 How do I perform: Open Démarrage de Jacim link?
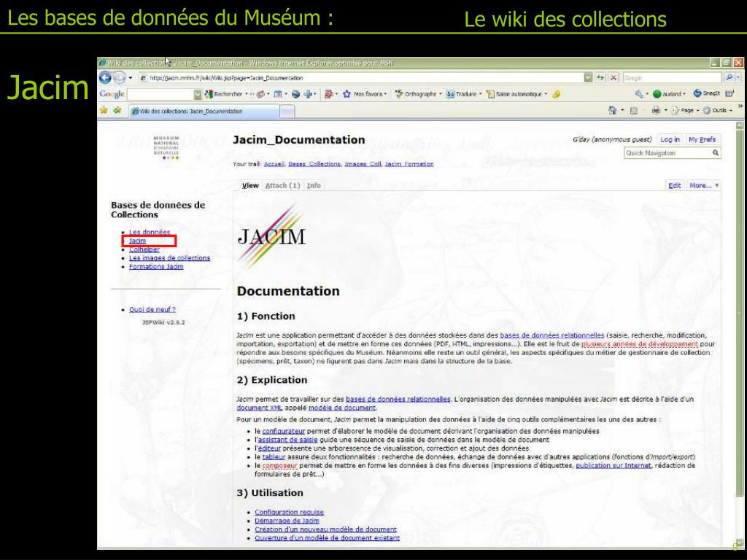(287, 521)
